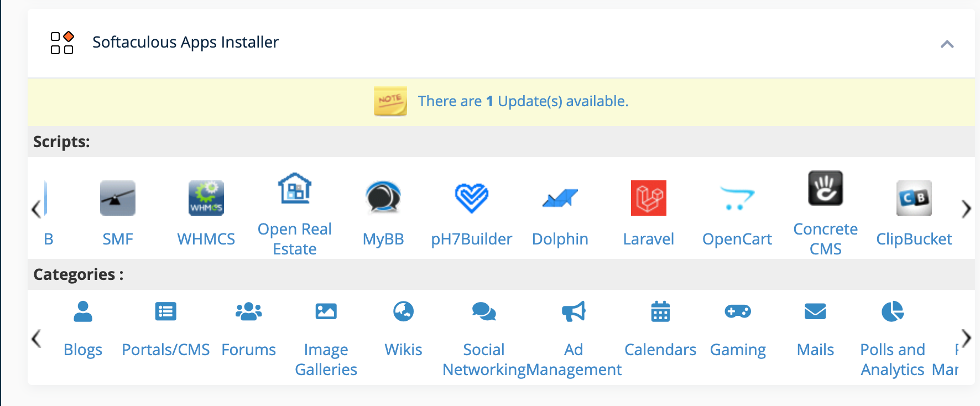The height and width of the screenshot is (406, 980).
Task: Open the Laravel installer icon
Action: 648,198
